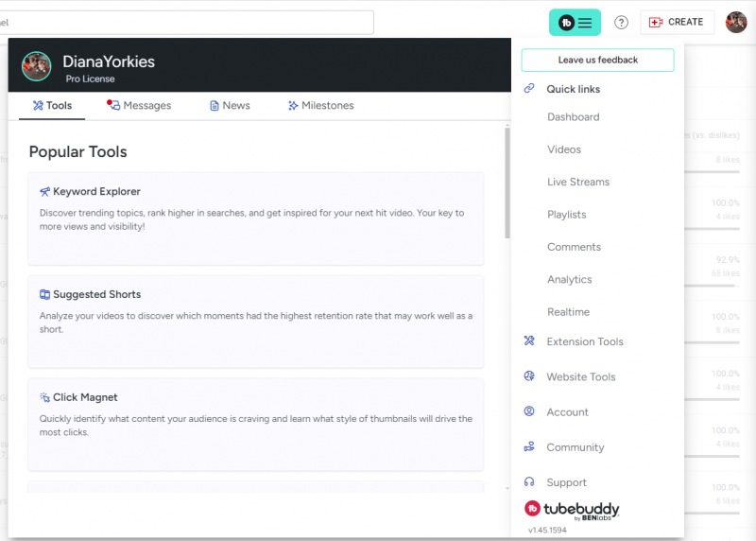Expand the Account section
Image resolution: width=756 pixels, height=541 pixels.
point(567,412)
